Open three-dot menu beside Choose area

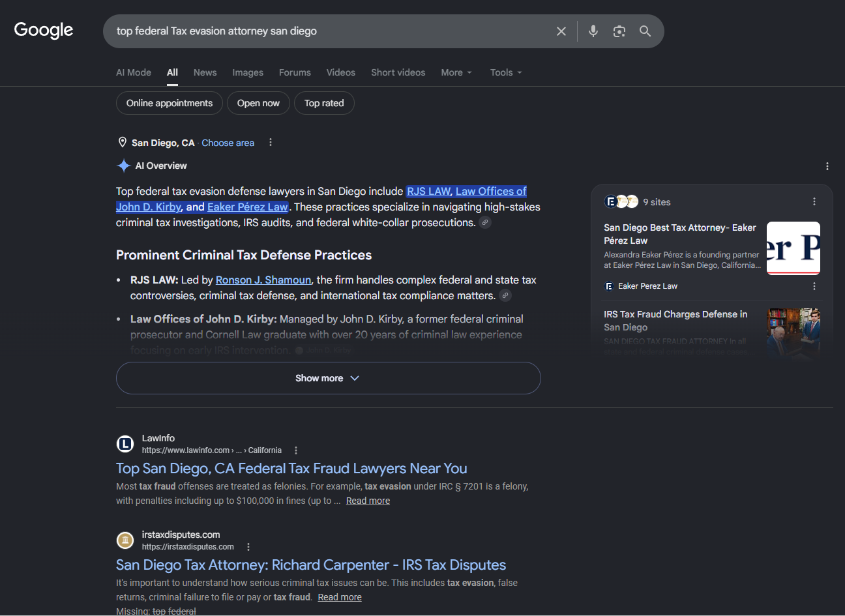(x=271, y=143)
